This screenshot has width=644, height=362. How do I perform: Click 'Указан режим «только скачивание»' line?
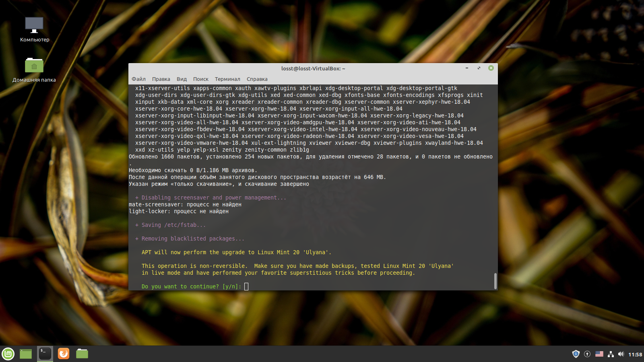(x=219, y=184)
